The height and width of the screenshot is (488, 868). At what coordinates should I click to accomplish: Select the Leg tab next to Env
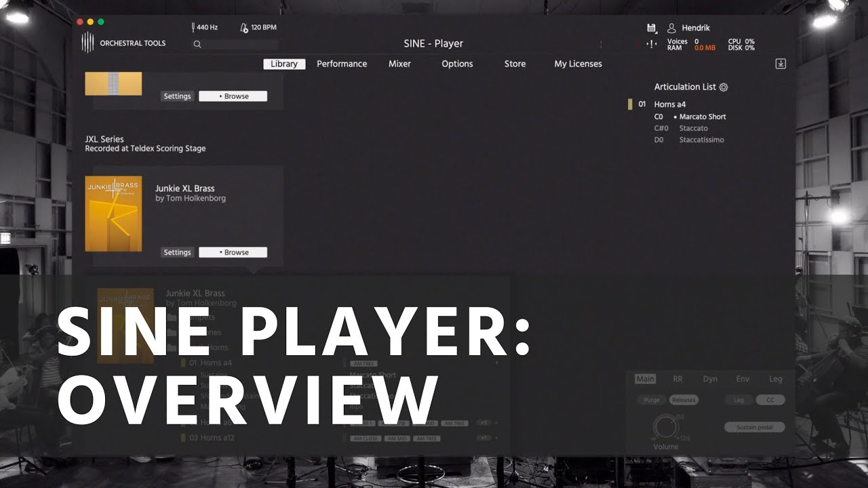[x=775, y=379]
